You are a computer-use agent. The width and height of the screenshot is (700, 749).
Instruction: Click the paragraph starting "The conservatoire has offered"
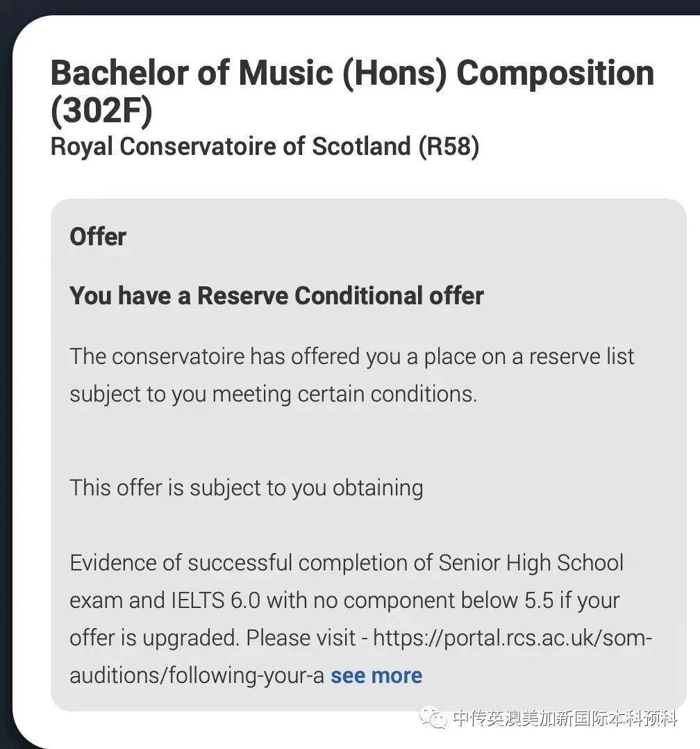click(351, 356)
